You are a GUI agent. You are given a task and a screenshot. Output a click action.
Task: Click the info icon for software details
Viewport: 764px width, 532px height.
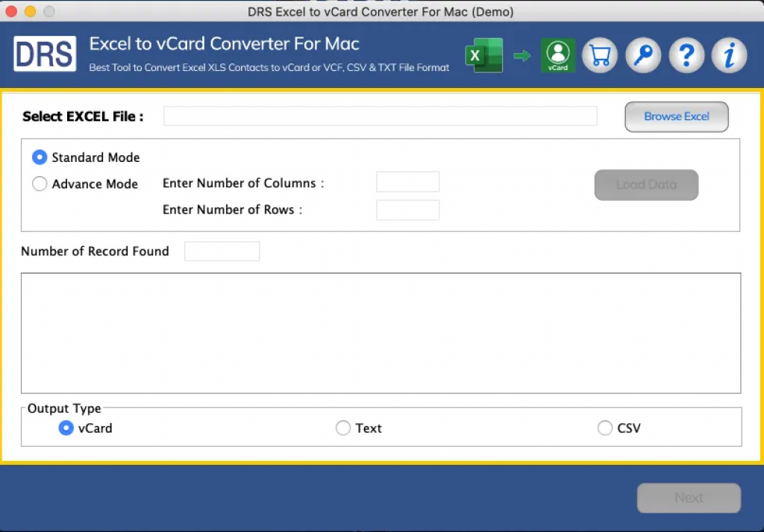pos(729,55)
